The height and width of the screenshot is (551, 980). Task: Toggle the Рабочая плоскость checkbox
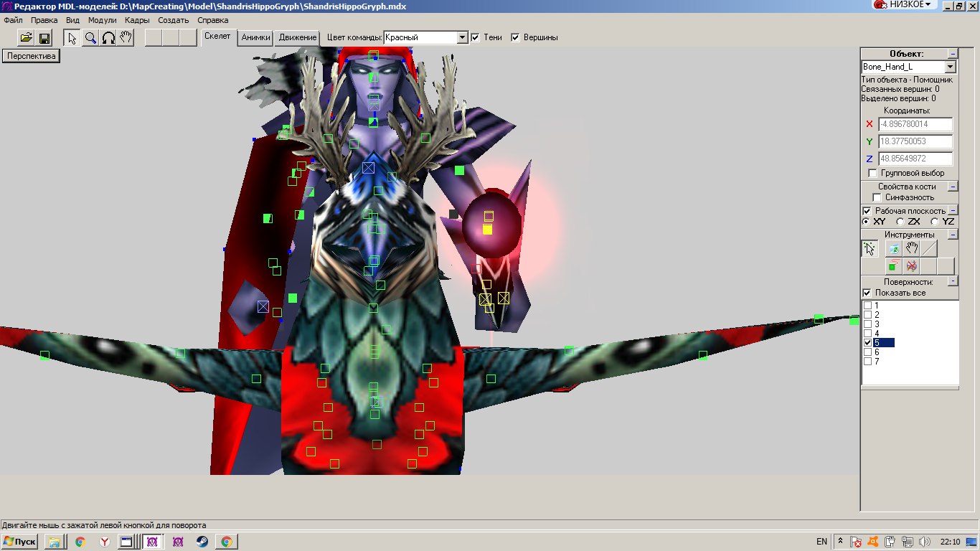(x=867, y=211)
